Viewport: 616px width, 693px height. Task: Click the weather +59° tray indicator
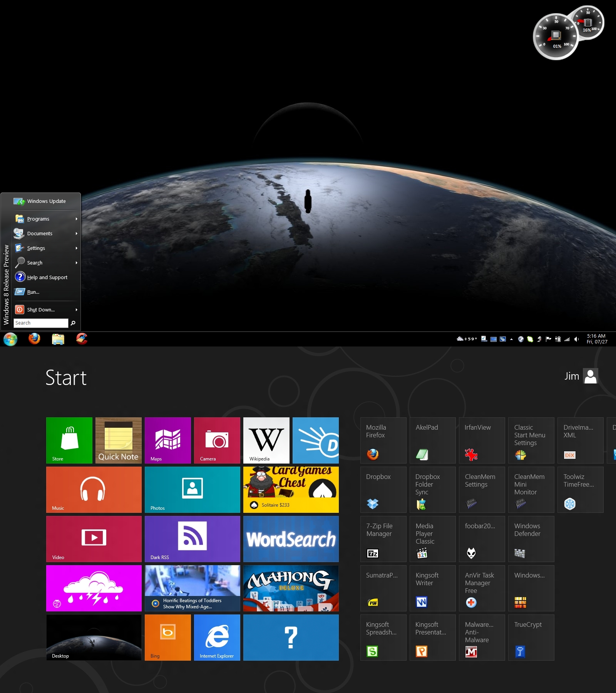pos(467,339)
